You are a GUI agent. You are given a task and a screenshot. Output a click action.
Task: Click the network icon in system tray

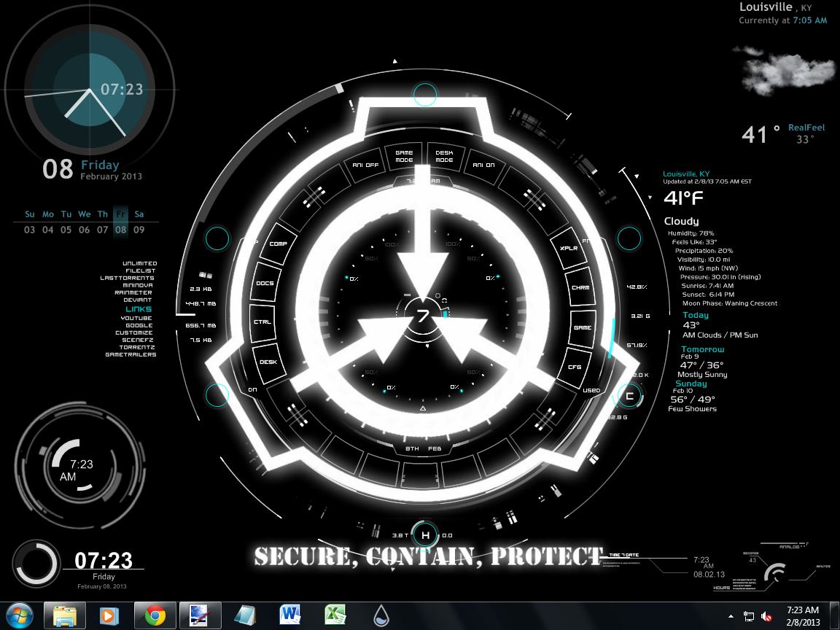[748, 617]
